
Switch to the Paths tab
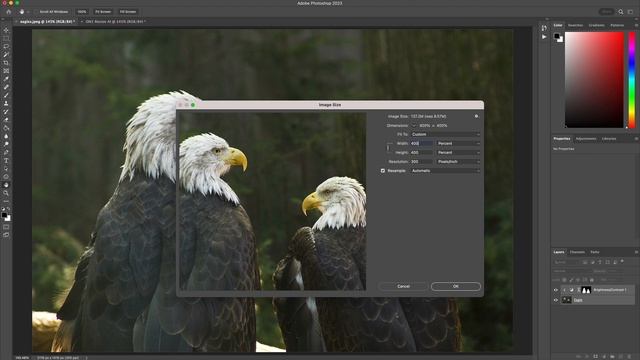pos(595,252)
